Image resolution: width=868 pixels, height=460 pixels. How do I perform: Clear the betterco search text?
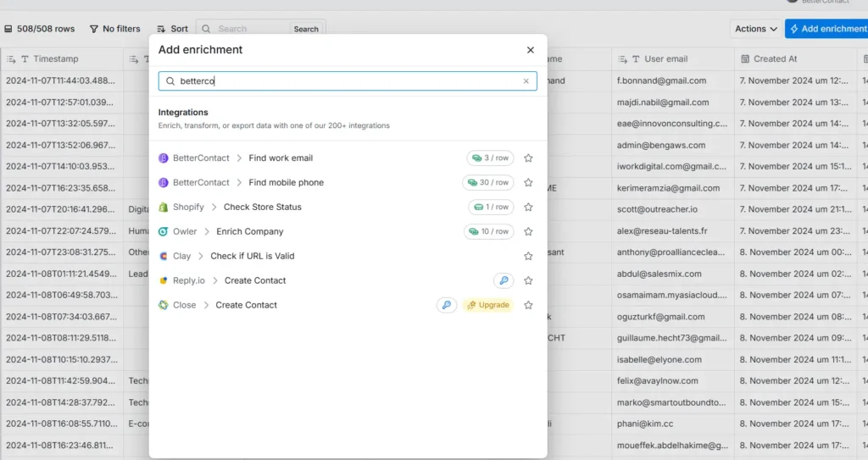point(526,80)
